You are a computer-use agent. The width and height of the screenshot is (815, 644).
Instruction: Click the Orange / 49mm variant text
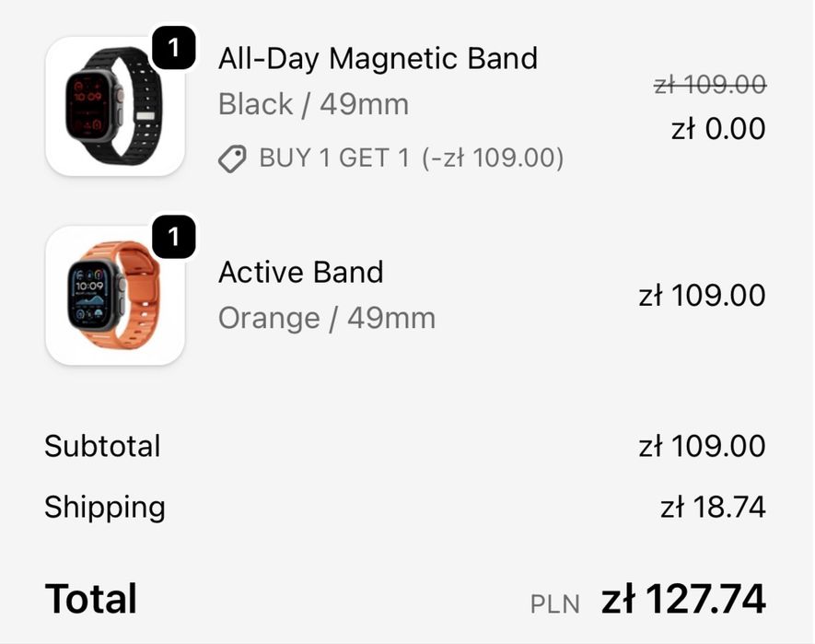[326, 319]
